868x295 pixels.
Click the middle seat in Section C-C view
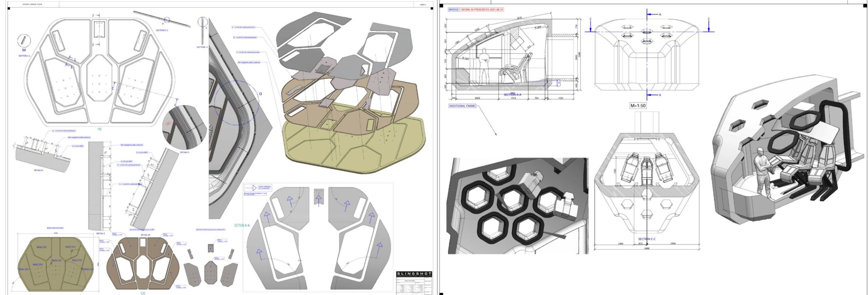(647, 171)
